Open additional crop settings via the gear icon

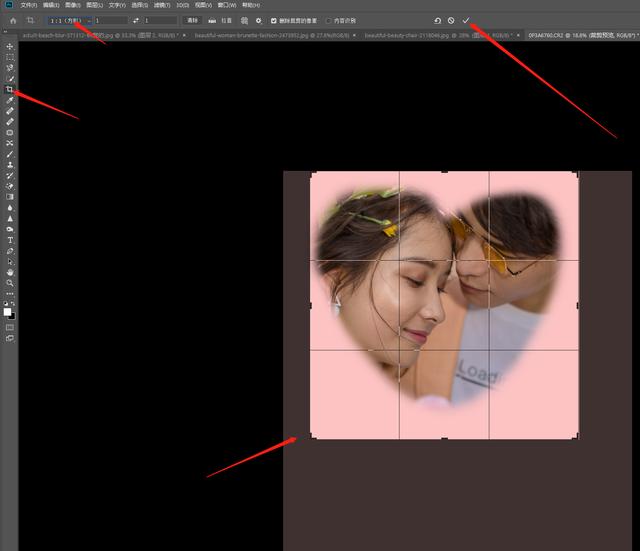tap(258, 20)
